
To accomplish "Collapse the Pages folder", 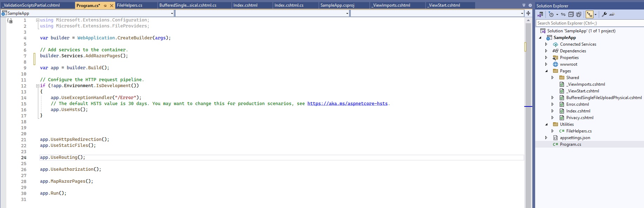I will [x=546, y=71].
